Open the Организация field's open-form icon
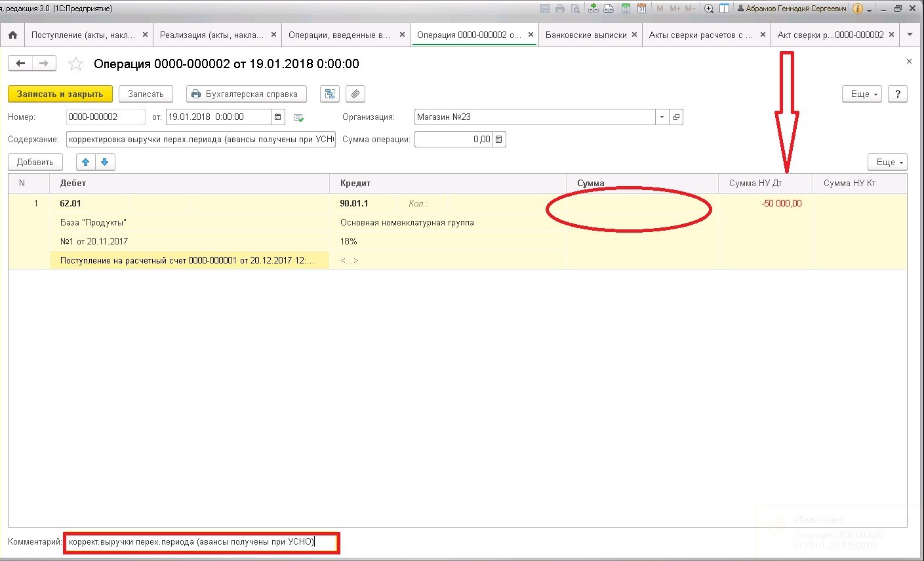The width and height of the screenshot is (924, 561). (676, 117)
